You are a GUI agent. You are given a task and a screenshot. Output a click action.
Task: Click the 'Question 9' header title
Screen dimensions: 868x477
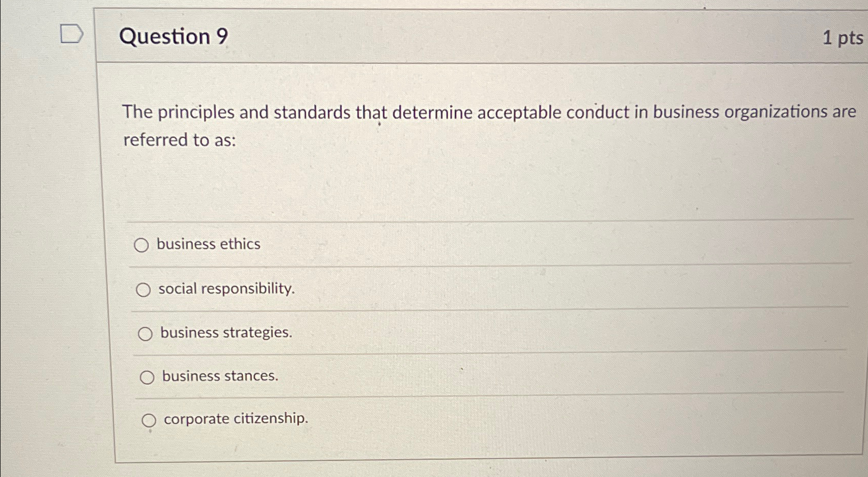tap(176, 37)
